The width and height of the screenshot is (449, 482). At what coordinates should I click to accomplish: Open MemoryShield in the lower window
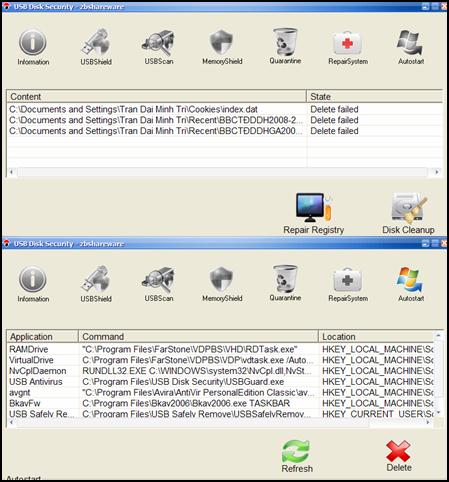[x=222, y=284]
